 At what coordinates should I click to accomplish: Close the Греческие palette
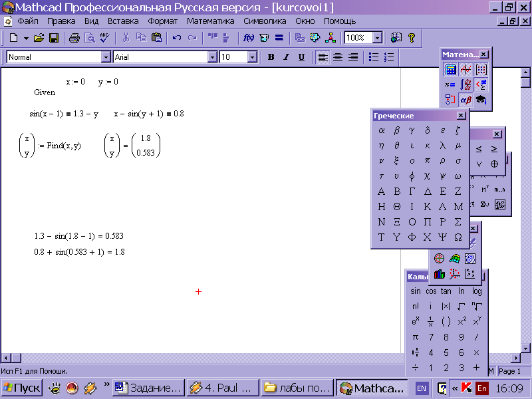[x=461, y=116]
